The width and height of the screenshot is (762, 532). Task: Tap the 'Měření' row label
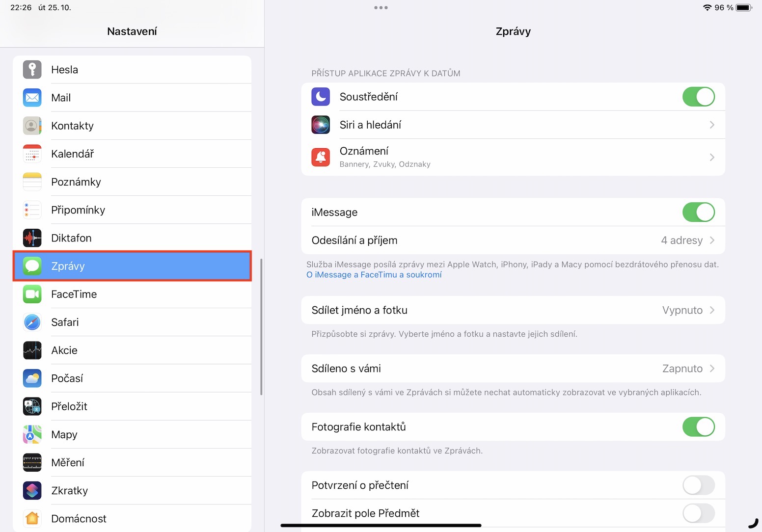coord(68,462)
